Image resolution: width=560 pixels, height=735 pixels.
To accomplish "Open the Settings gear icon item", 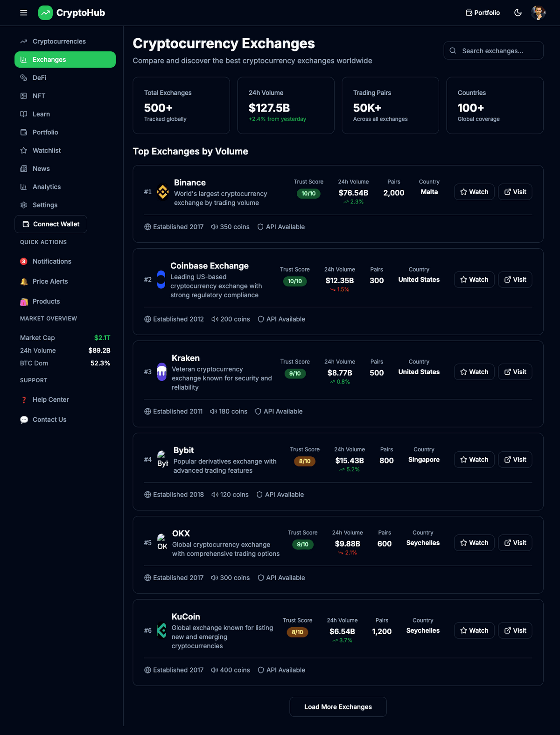I will pyautogui.click(x=65, y=205).
